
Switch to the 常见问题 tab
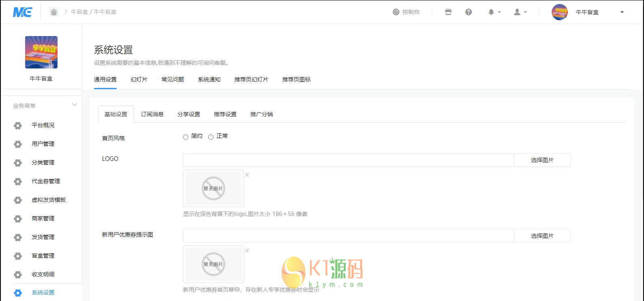click(x=173, y=79)
